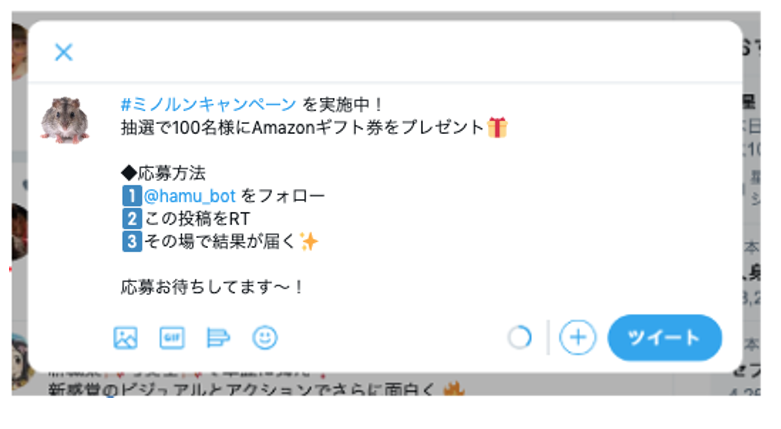781x429 pixels.
Task: Click the ◆応募方法 line in tweet
Action: pyautogui.click(x=163, y=173)
